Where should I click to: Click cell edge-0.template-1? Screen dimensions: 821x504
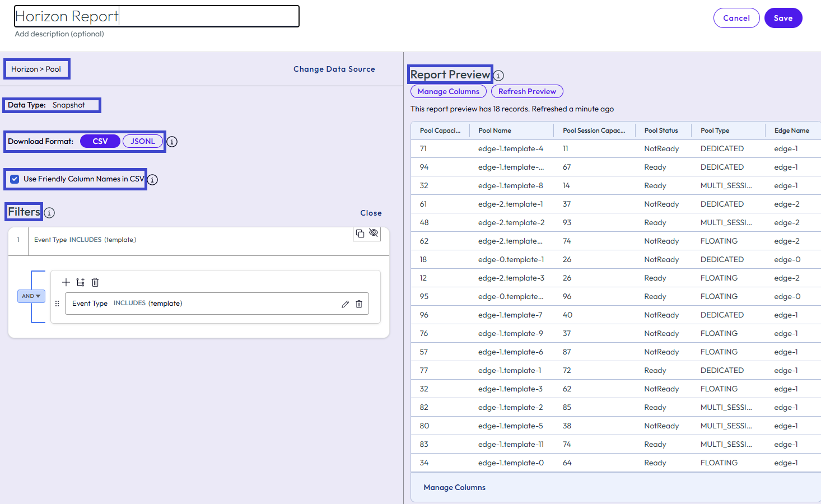click(511, 259)
